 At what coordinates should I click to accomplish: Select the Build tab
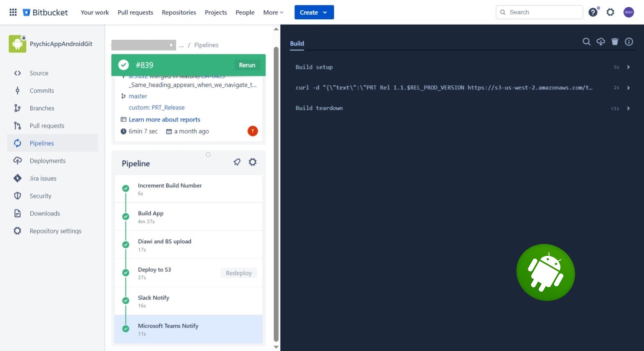coord(297,43)
